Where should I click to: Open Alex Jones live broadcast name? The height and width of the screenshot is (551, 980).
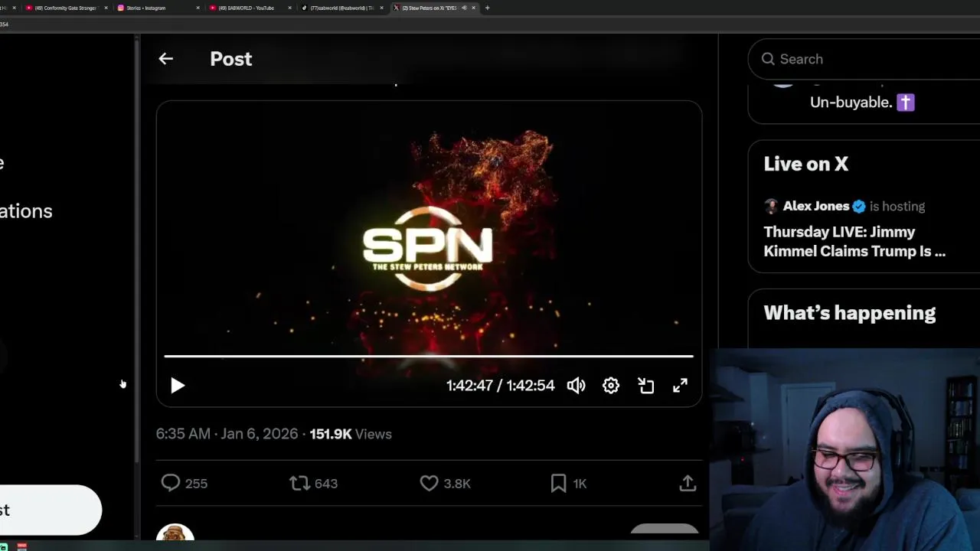pos(815,206)
